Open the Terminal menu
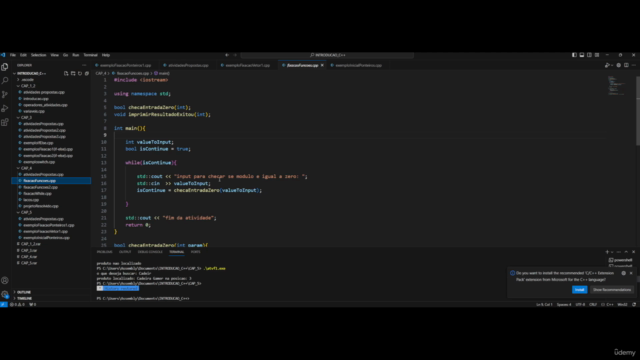 (x=91, y=55)
